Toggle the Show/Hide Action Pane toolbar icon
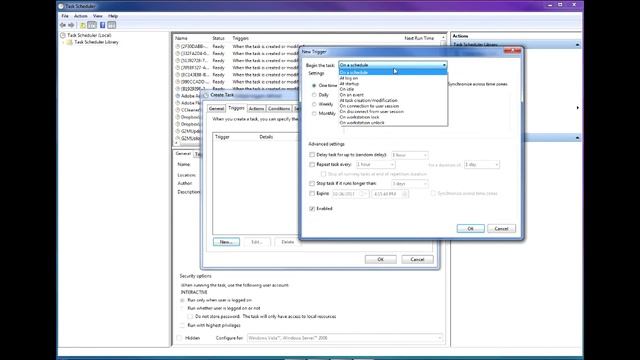Image resolution: width=640 pixels, height=360 pixels. pos(111,25)
